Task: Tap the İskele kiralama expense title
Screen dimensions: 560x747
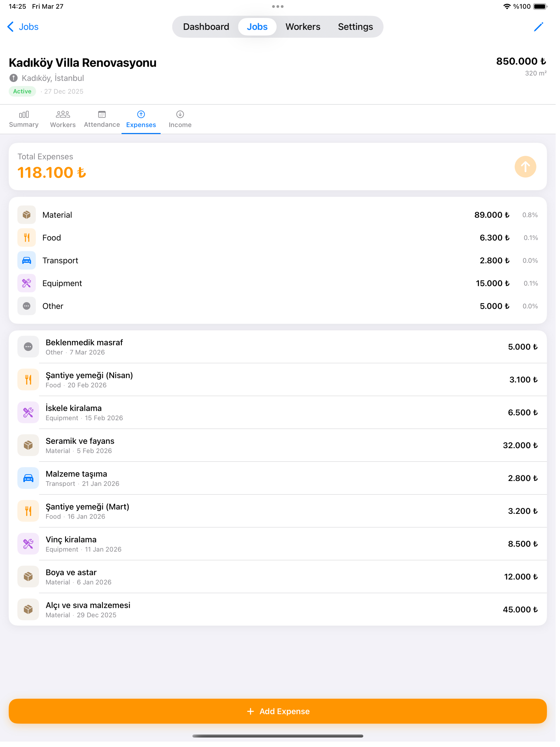Action: [x=74, y=408]
